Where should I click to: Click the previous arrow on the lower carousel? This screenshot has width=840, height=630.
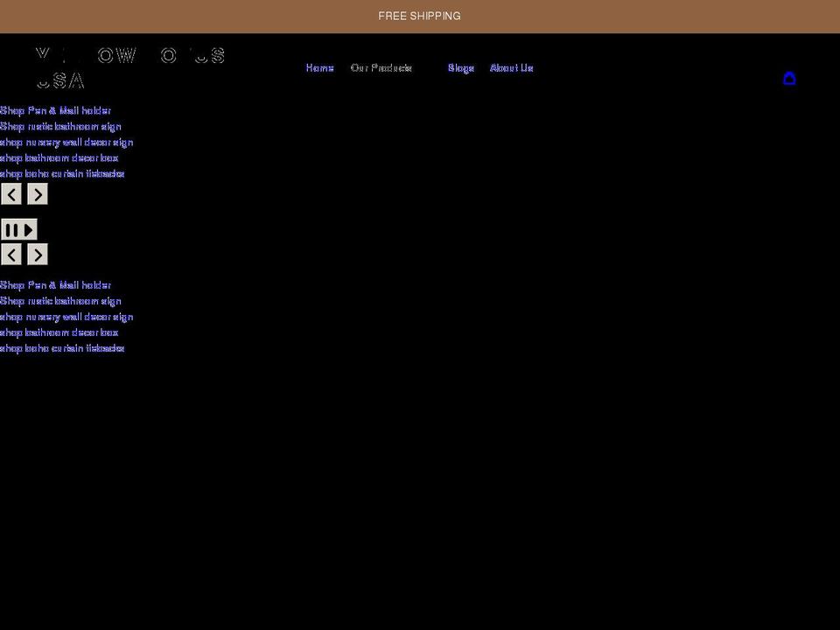click(11, 254)
